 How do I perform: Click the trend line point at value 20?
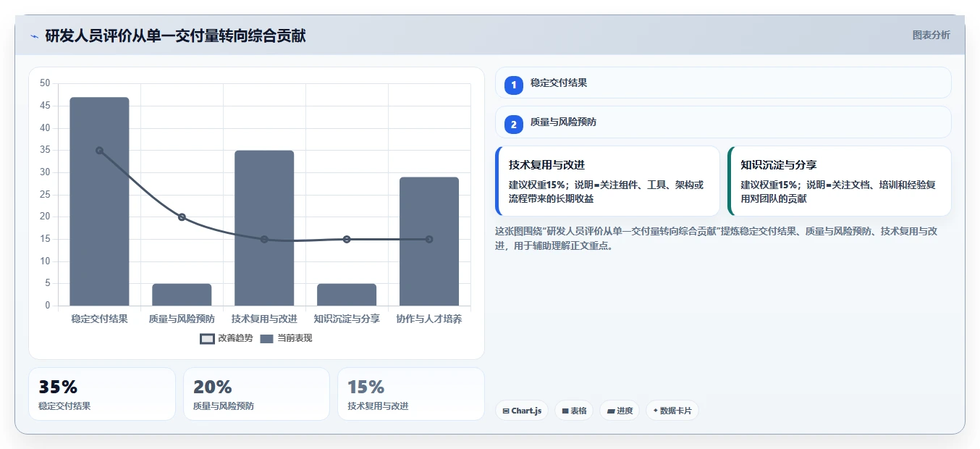pos(182,217)
